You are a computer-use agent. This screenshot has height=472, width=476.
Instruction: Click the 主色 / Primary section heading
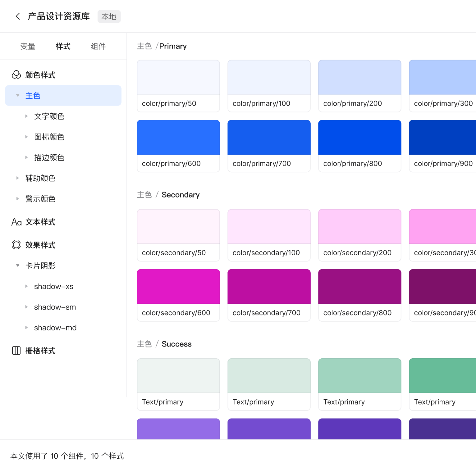click(x=162, y=46)
